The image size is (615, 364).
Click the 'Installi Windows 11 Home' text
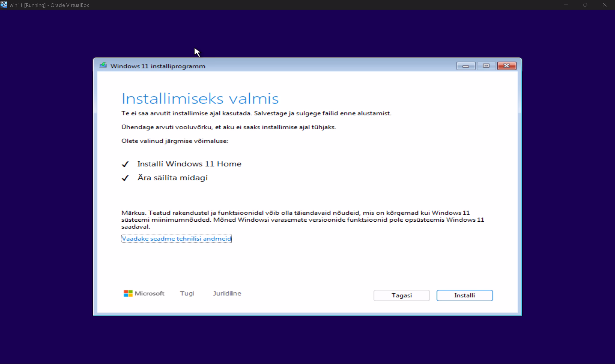click(189, 164)
